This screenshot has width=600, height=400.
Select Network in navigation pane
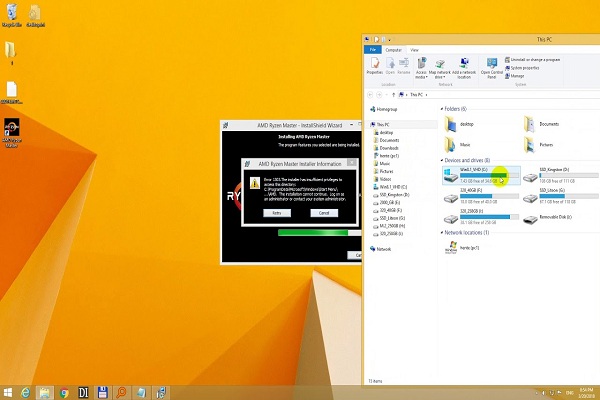coord(381,249)
